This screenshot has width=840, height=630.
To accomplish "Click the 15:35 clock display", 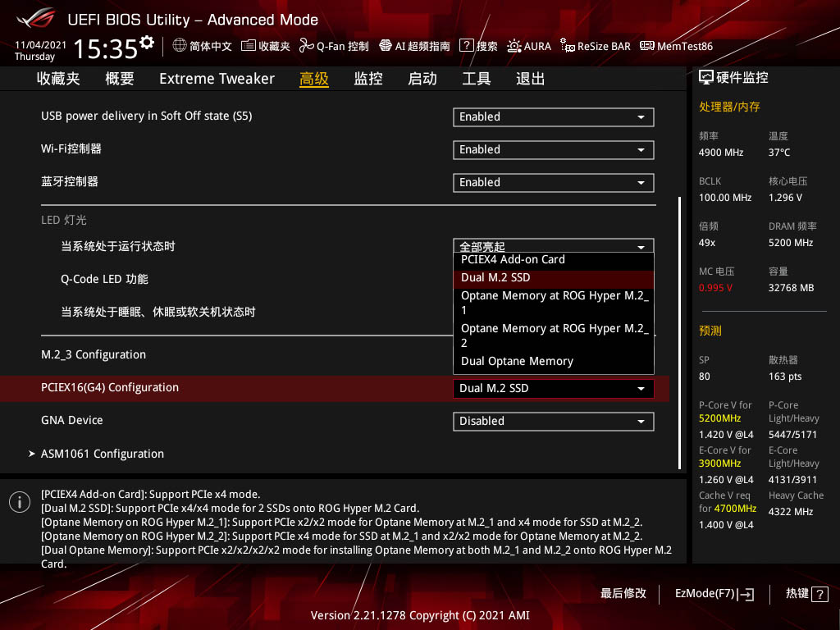I will (x=106, y=48).
